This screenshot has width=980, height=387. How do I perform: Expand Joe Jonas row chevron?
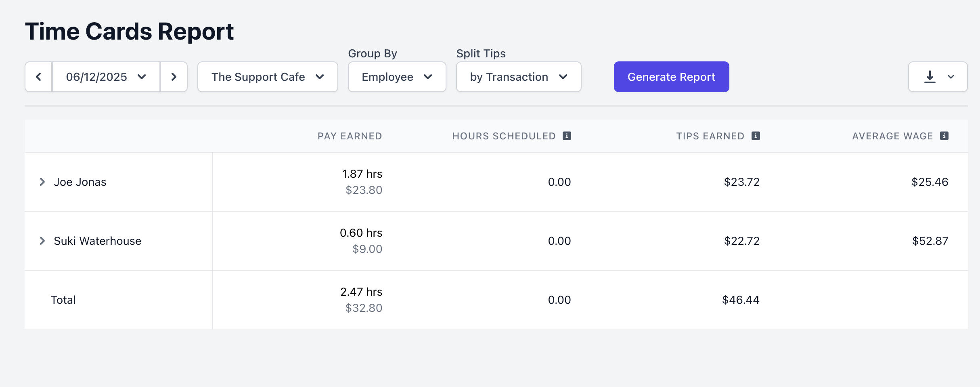pos(42,182)
